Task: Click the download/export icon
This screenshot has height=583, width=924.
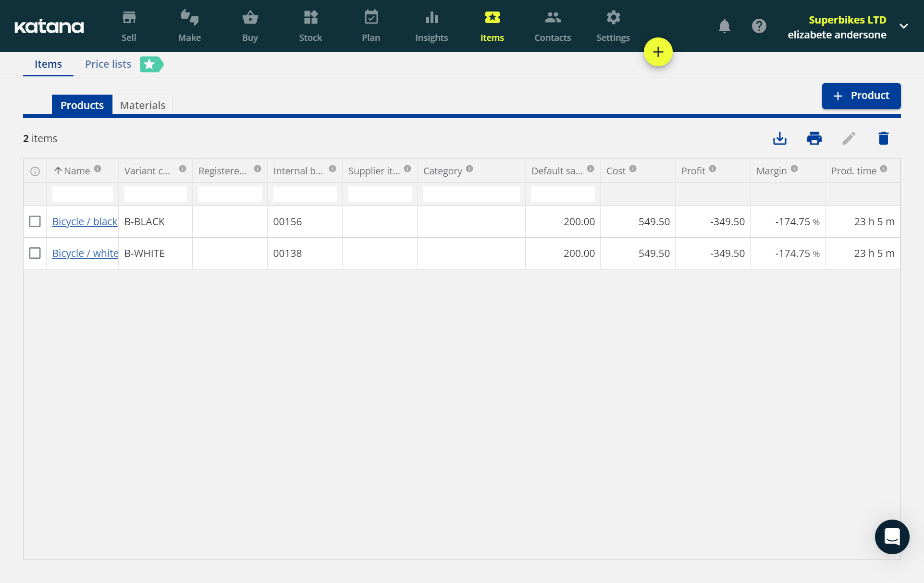Action: 779,138
